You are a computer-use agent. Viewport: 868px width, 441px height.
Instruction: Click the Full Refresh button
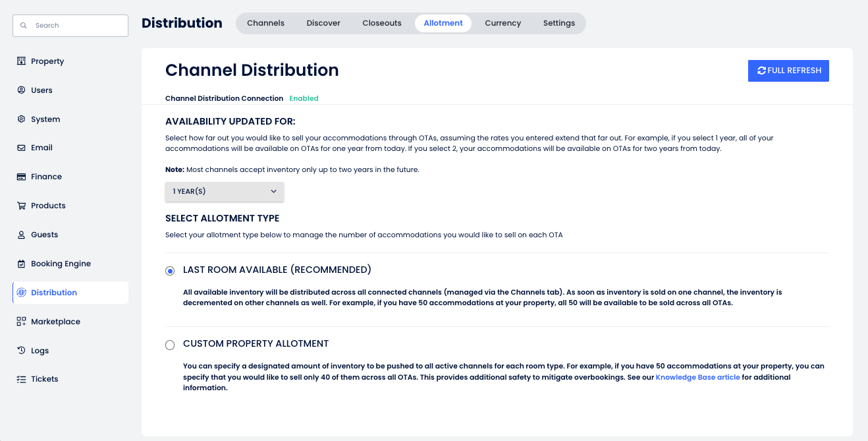788,71
